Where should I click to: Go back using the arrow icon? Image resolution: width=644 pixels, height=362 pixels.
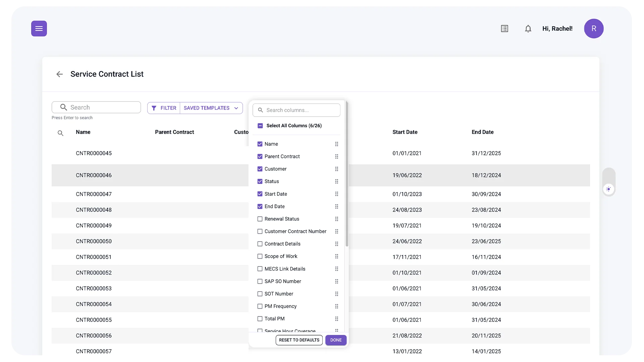tap(60, 74)
